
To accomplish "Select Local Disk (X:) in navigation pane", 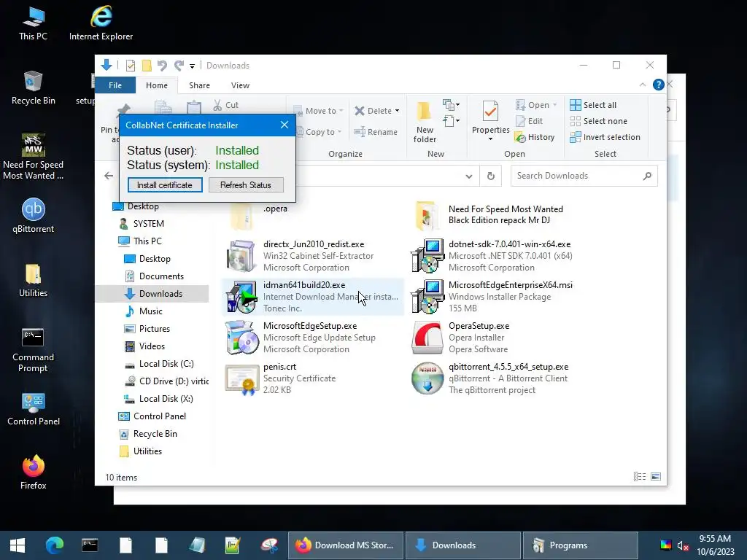I will coord(166,399).
